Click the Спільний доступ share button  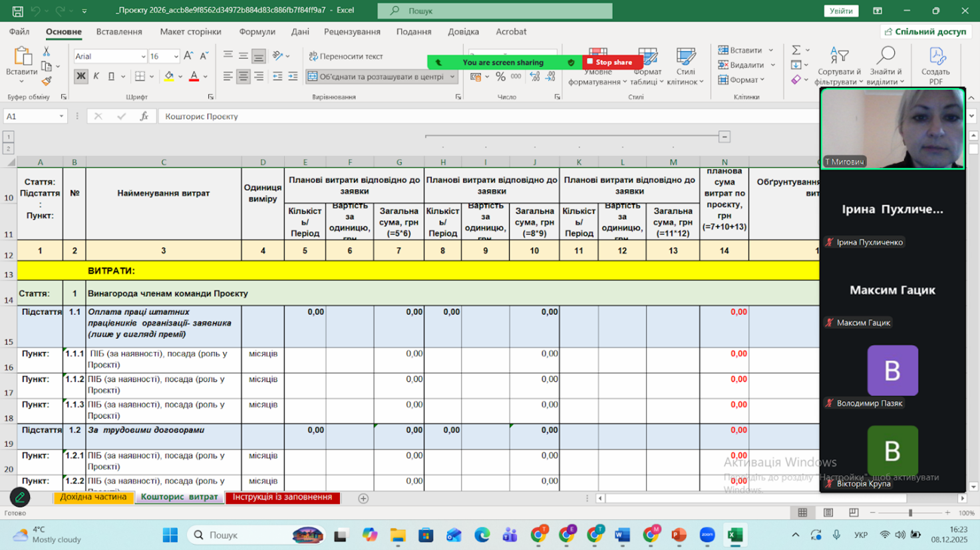[x=925, y=31]
